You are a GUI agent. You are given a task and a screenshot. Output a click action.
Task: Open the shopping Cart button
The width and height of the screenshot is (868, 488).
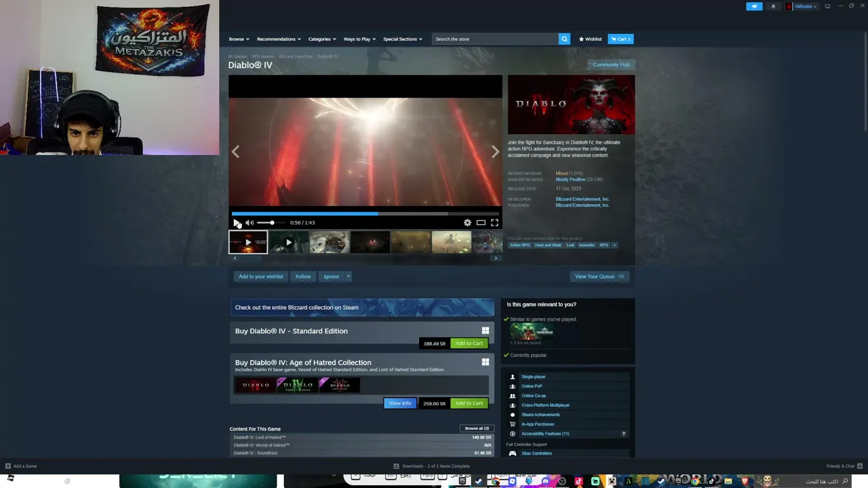coord(620,39)
